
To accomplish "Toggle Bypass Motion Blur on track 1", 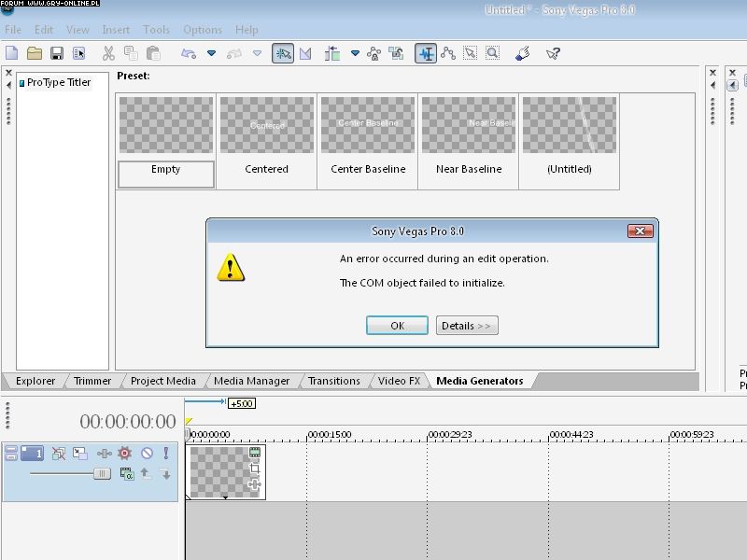I will [x=59, y=454].
